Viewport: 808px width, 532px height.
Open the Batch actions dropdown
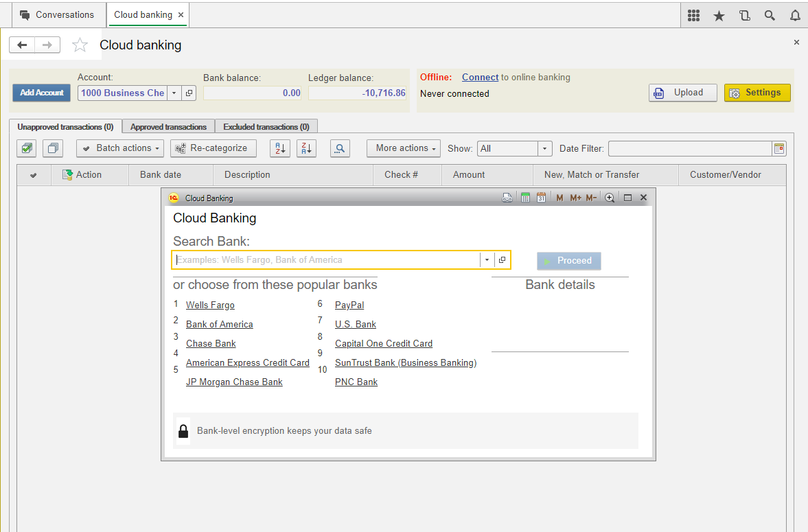(120, 148)
